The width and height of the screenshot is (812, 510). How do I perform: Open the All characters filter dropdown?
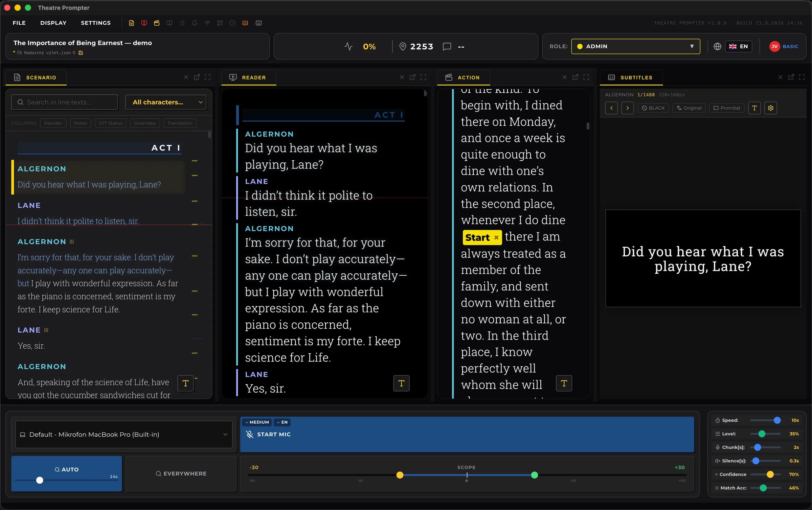166,102
